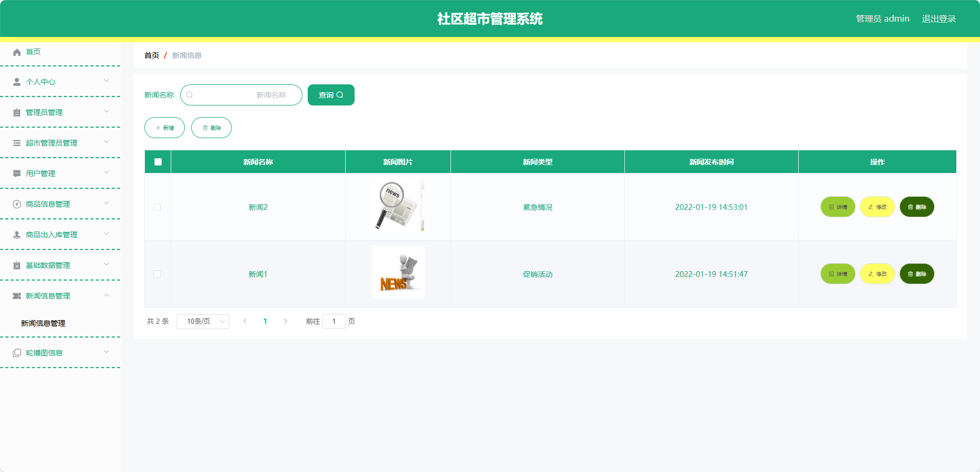Expand the 商品出入库管理 chevron
This screenshot has width=980, height=472.
[x=106, y=234]
